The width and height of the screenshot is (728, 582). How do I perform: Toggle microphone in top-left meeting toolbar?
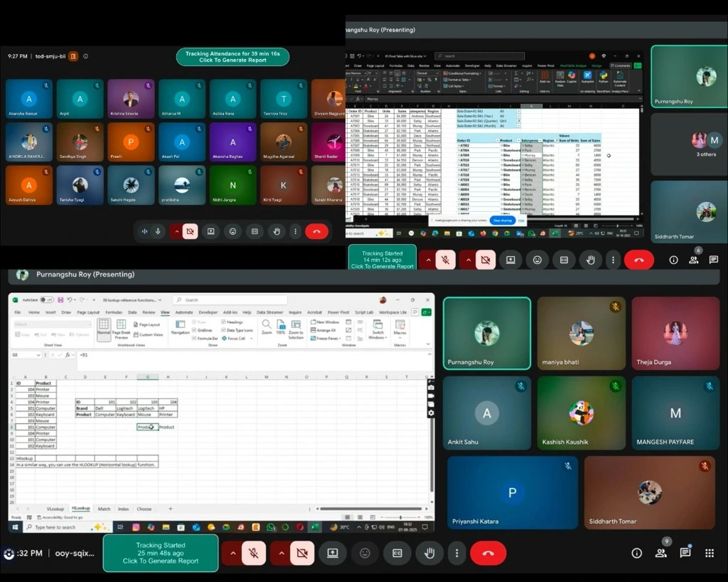tap(158, 231)
